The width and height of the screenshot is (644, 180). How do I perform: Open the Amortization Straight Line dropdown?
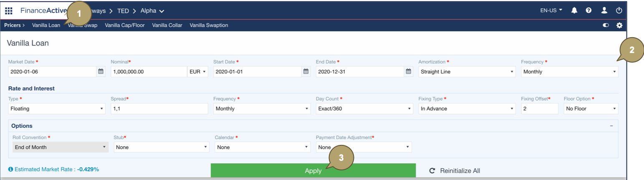[467, 71]
